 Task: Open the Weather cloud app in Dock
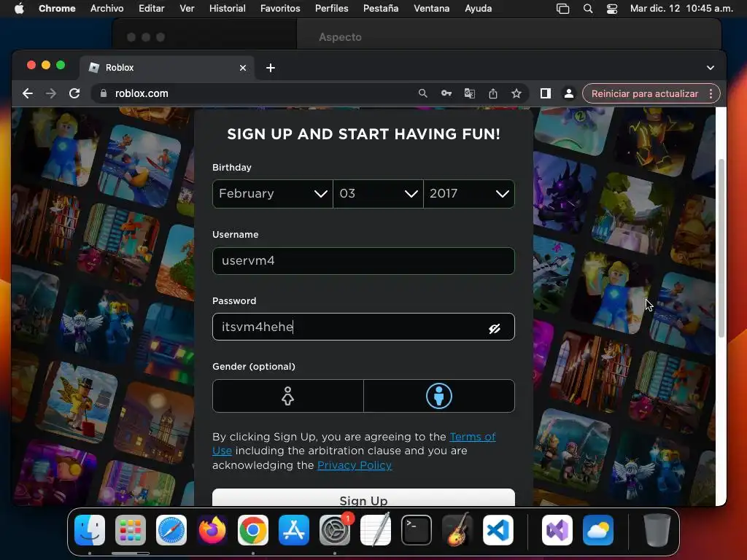pos(598,530)
